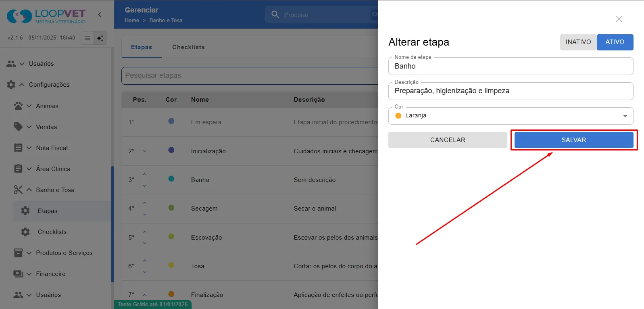Click the magnifier icon in the Procurar search bar

tap(275, 15)
